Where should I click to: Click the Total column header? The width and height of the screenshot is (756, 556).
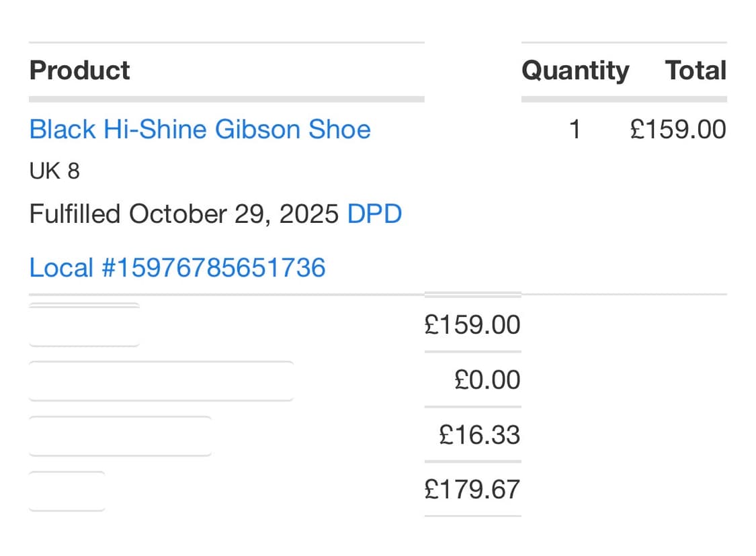pyautogui.click(x=696, y=71)
